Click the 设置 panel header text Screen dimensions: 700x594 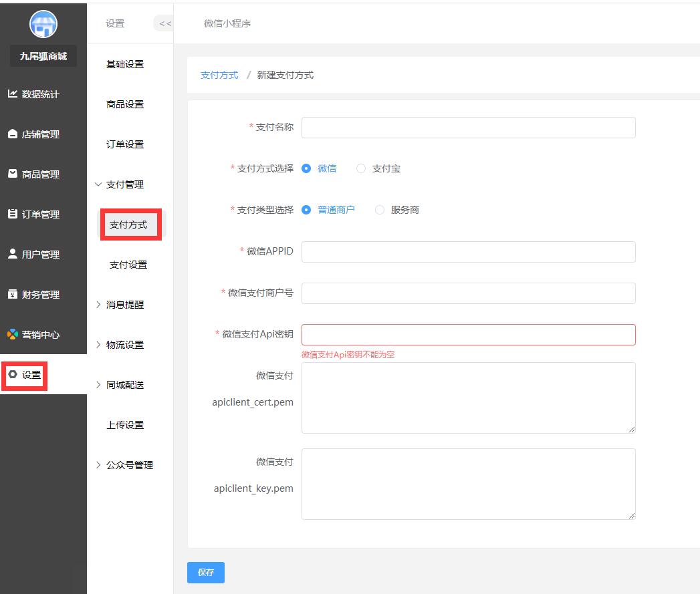115,23
